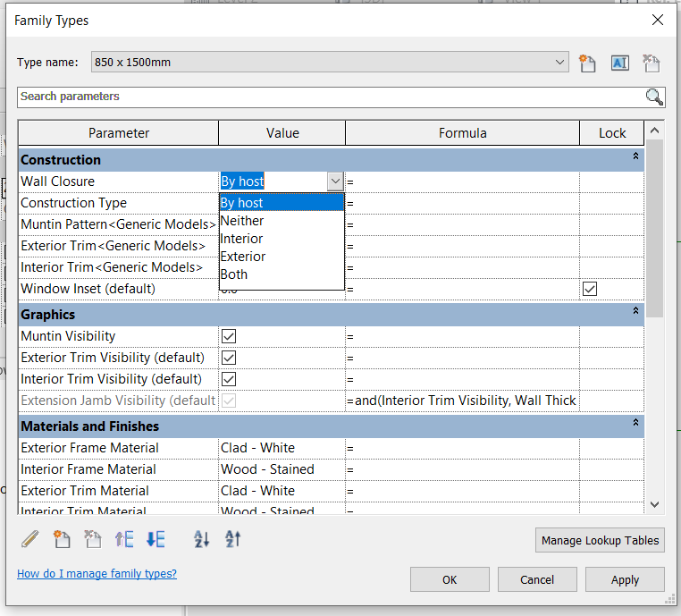Click the Edit Parameter pencil icon
This screenshot has height=616, width=681.
(x=30, y=539)
